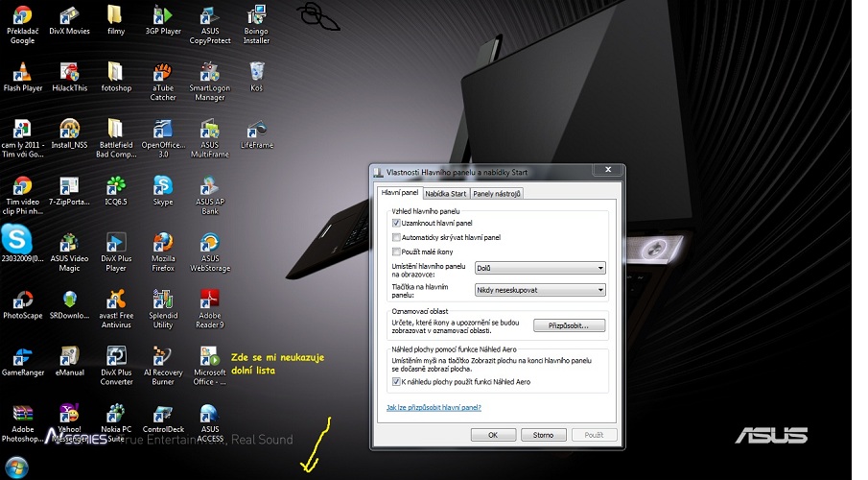Check Použít malé ikony option
Image resolution: width=868 pixels, height=480 pixels.
[x=396, y=252]
